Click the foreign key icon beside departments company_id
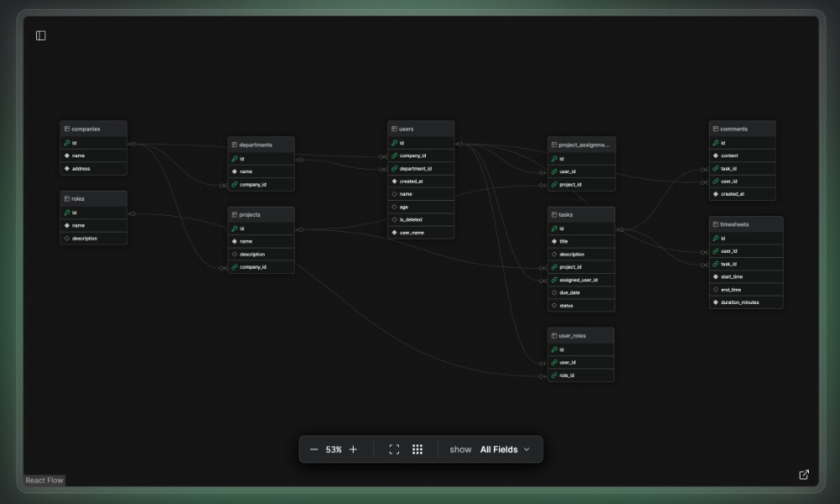The image size is (840, 504). [x=234, y=184]
